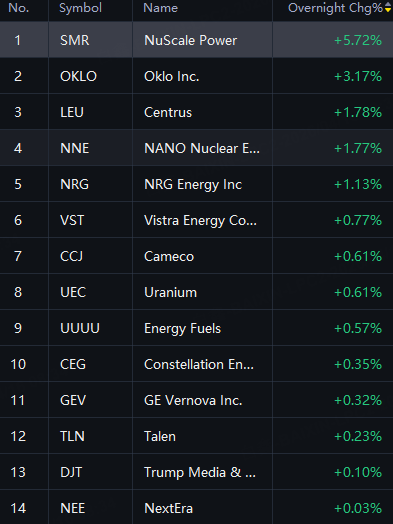Select the SMR NuScale Power row
The image size is (393, 524).
tap(196, 40)
